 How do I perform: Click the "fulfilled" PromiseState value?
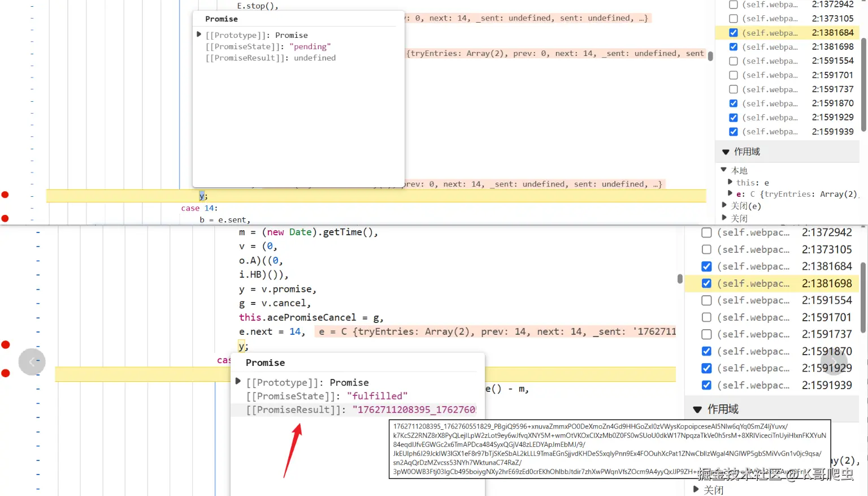[377, 396]
